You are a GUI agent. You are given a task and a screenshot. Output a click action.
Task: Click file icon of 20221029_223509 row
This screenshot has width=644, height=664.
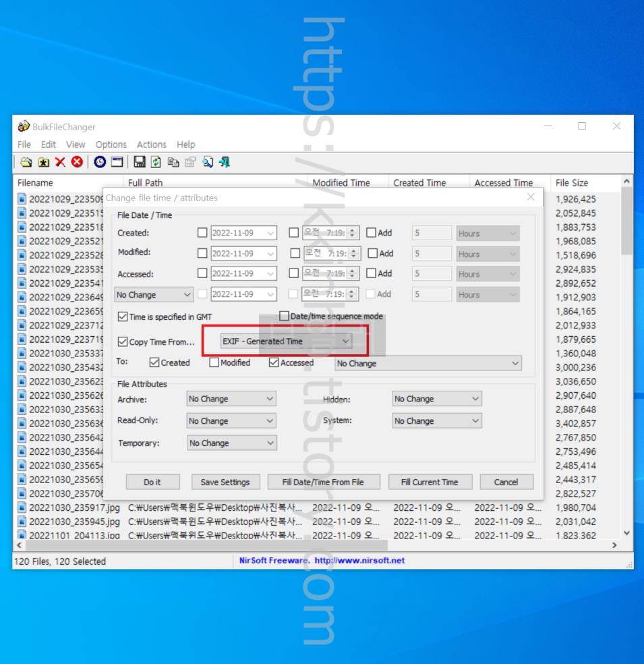point(22,199)
